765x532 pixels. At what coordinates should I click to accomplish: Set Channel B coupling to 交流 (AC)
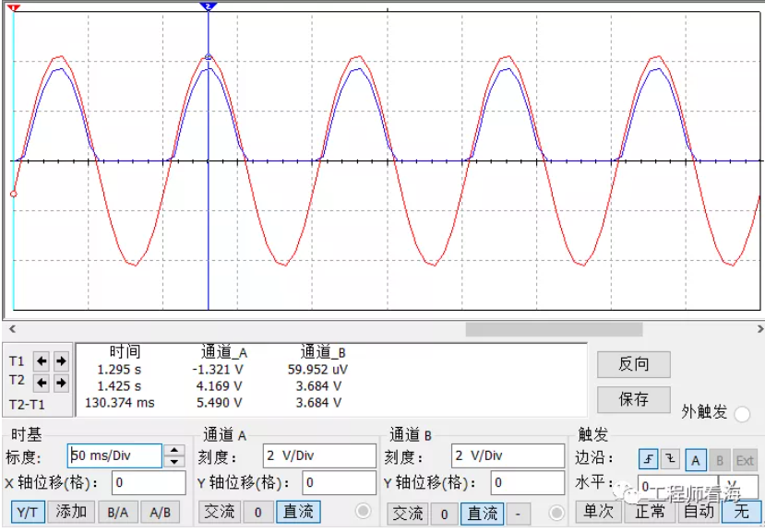407,514
